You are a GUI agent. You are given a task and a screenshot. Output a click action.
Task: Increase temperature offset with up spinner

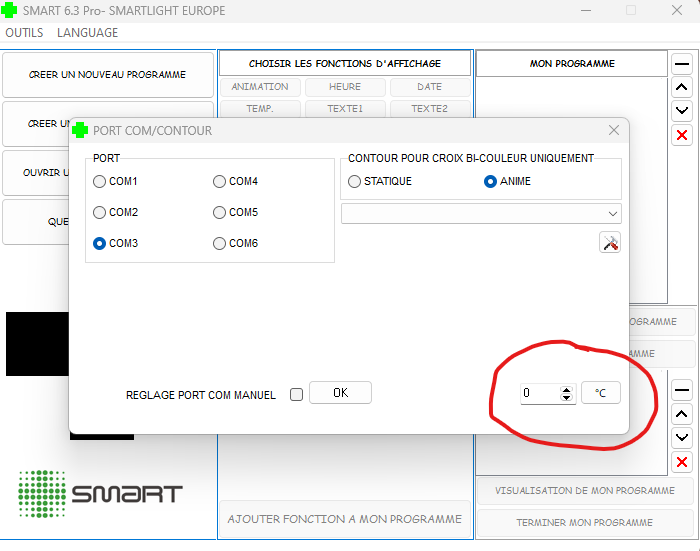(x=567, y=390)
